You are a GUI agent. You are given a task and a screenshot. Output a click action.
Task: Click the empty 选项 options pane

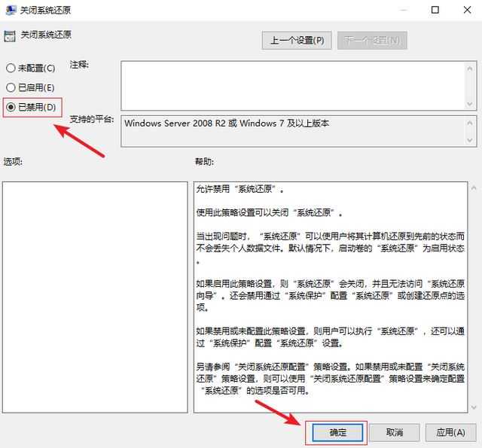click(x=95, y=297)
